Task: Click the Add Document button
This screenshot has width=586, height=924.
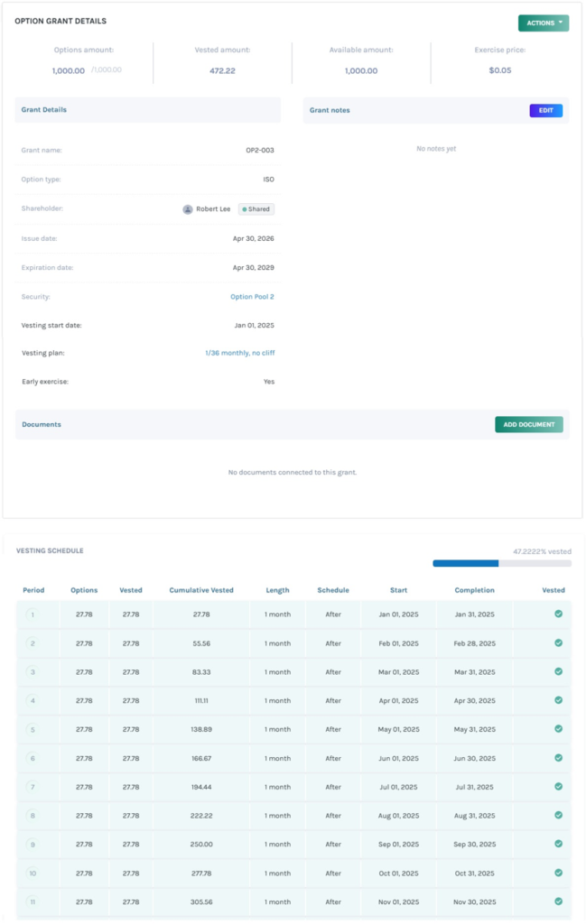Action: tap(529, 424)
